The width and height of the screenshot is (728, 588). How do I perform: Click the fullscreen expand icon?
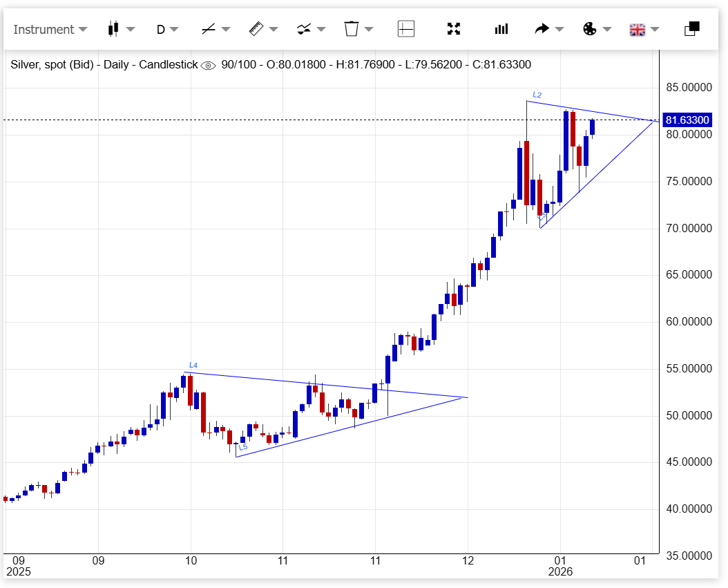(x=454, y=29)
